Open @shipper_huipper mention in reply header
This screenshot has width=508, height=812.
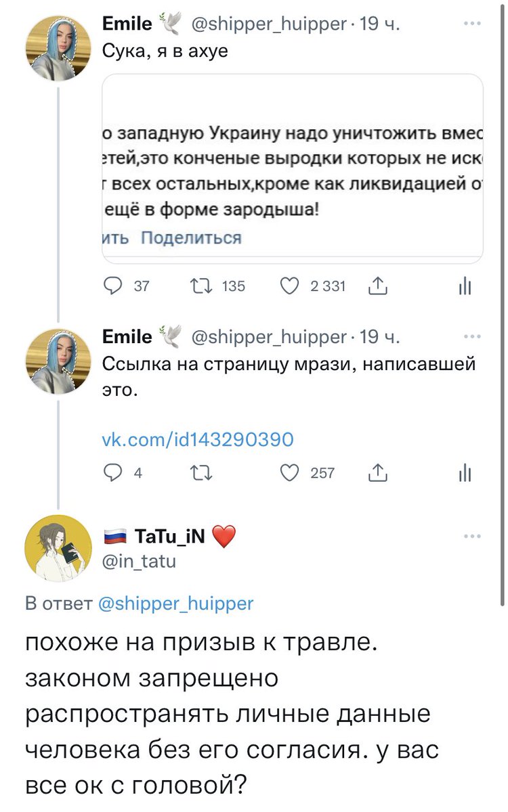[176, 603]
